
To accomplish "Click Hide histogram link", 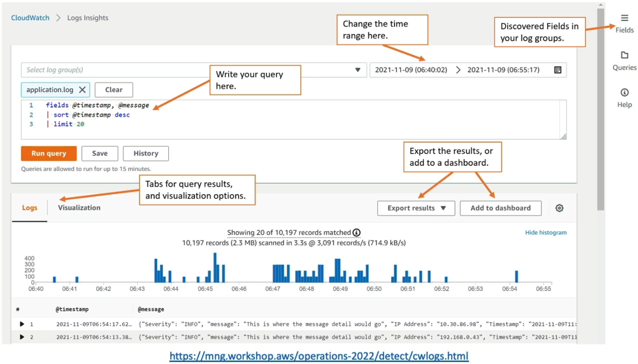I will 546,233.
